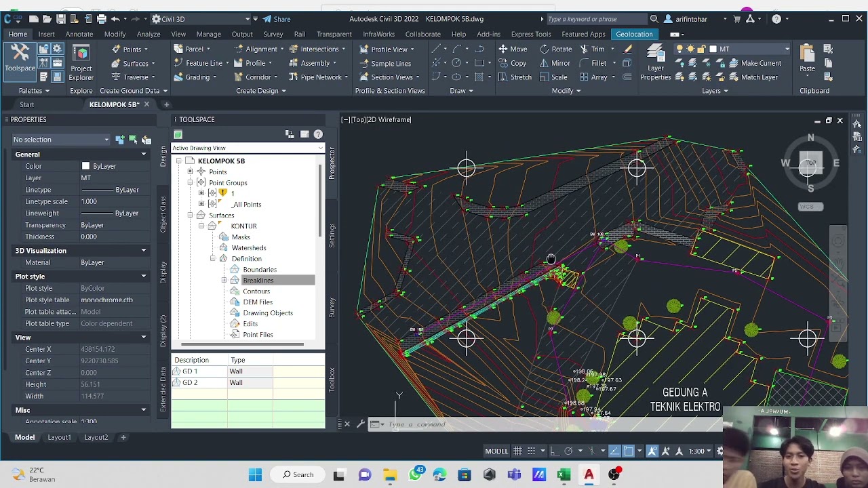Open the Alignment dropdown
Image resolution: width=868 pixels, height=488 pixels.
260,49
